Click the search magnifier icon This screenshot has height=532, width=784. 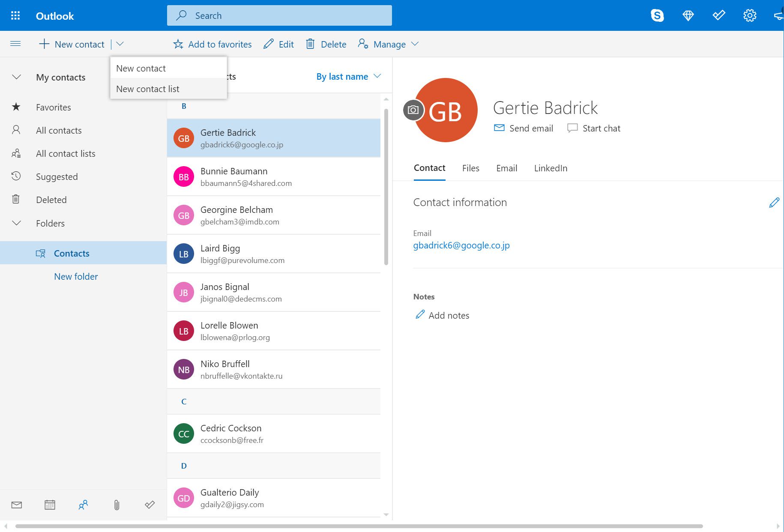pyautogui.click(x=182, y=15)
